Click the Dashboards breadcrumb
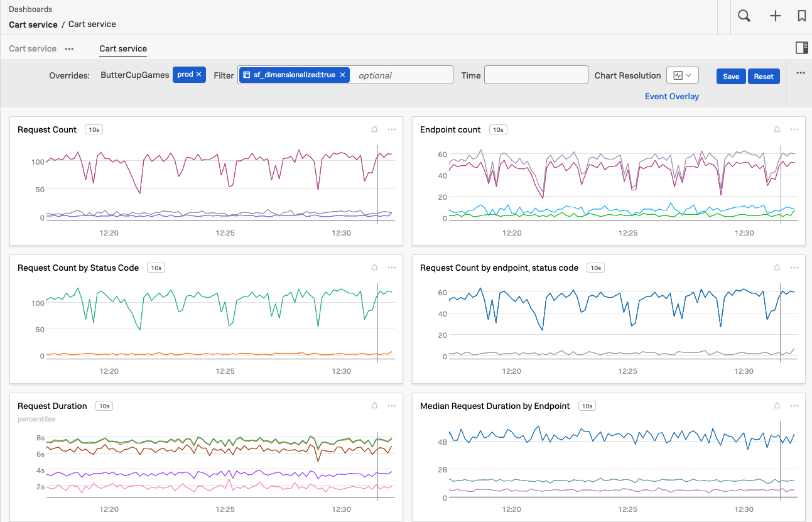The width and height of the screenshot is (812, 522). click(31, 9)
